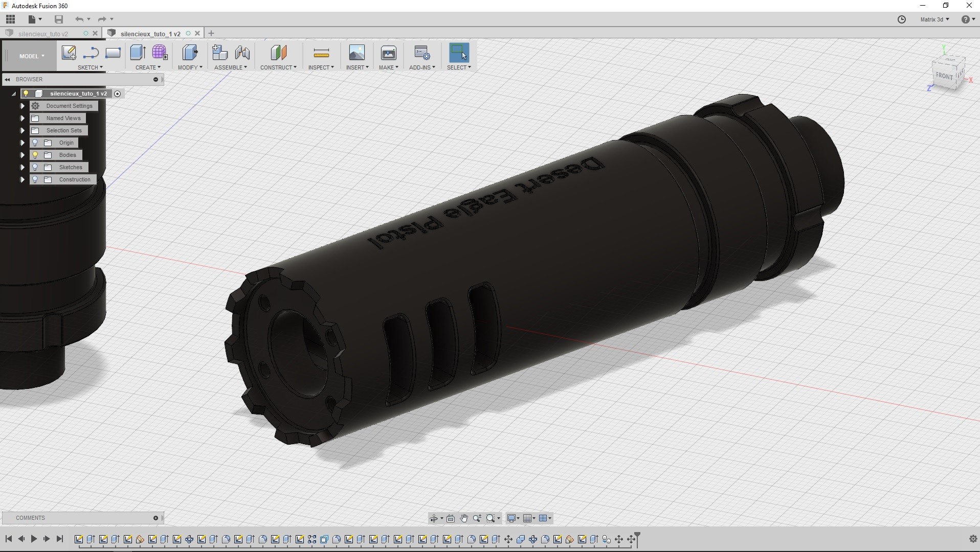
Task: Switch to silencieux_tuto v2 tab
Action: point(43,34)
